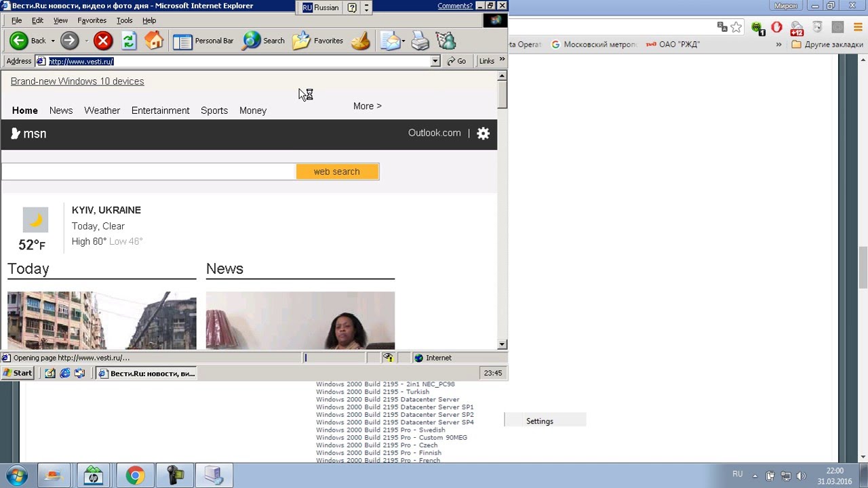The image size is (868, 488).
Task: Click the red stop-hand extension icon
Action: [777, 28]
